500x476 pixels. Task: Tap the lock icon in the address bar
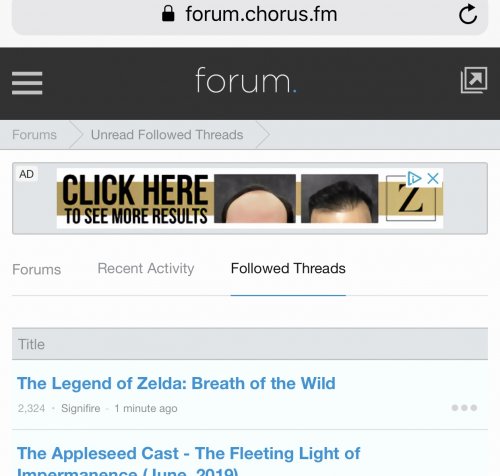[168, 14]
